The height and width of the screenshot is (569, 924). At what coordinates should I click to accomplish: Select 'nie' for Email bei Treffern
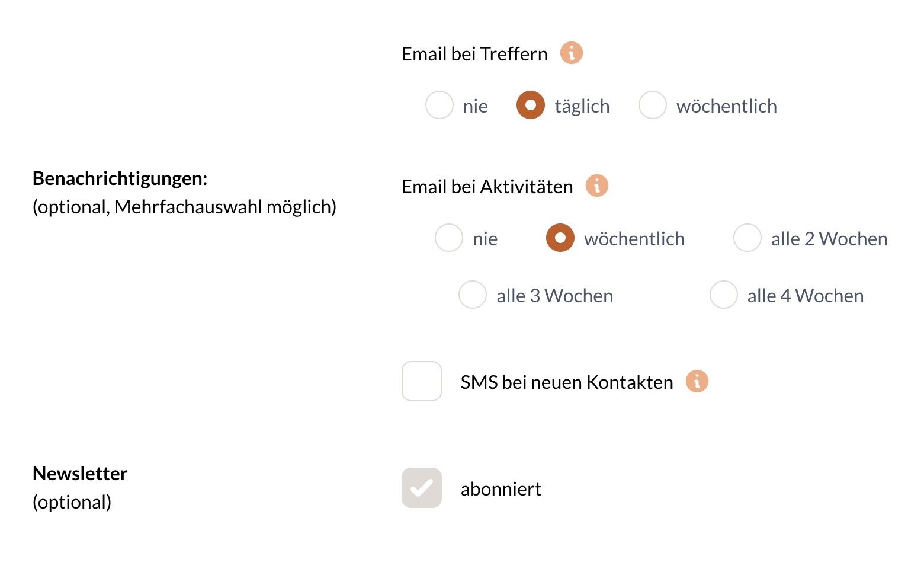(439, 105)
